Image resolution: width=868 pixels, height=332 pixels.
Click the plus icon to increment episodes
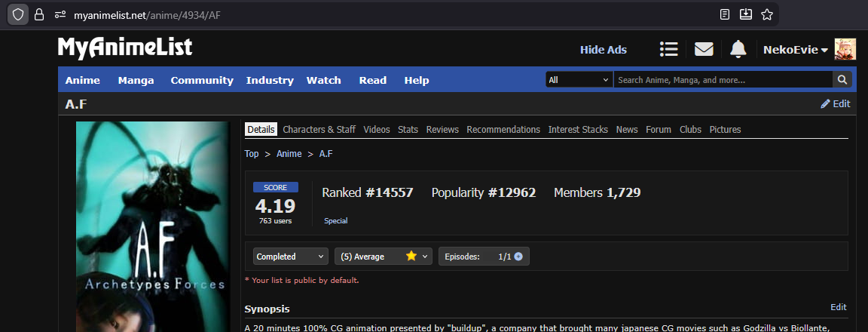pos(518,257)
